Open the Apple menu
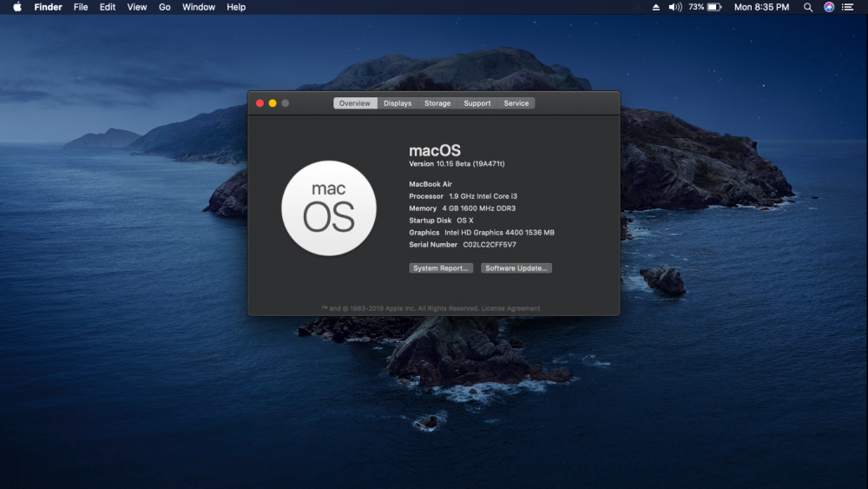The height and width of the screenshot is (489, 868). pos(17,7)
